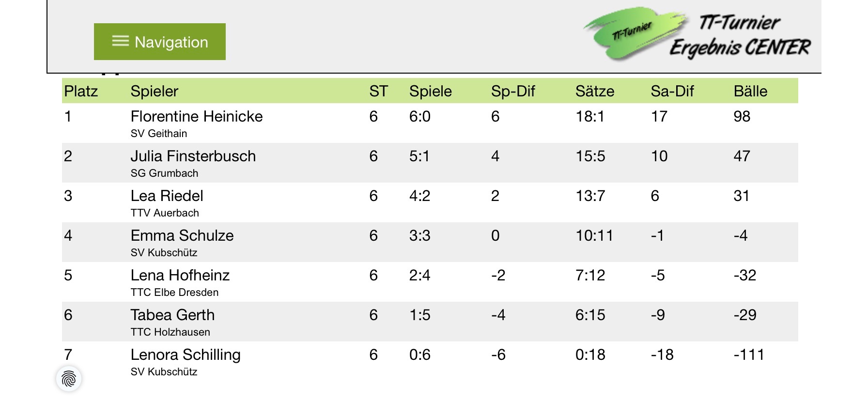Click the TT-Turnier Ergebnis CENTER logo
Screen dimensions: 868x401
tap(697, 34)
